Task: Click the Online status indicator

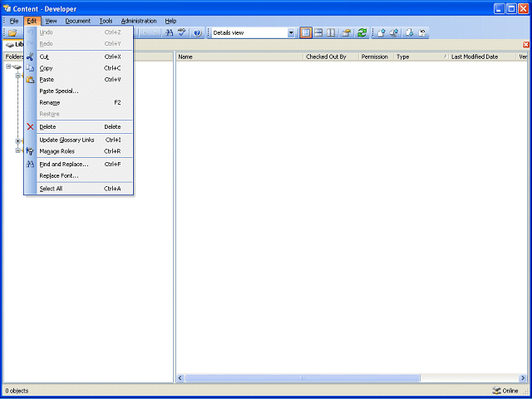Action: (x=505, y=391)
